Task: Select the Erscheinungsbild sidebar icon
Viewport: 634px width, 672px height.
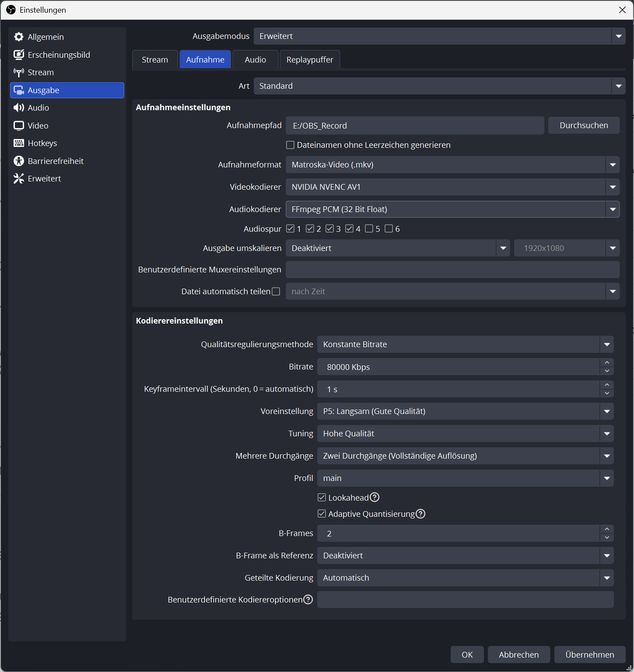Action: click(19, 55)
